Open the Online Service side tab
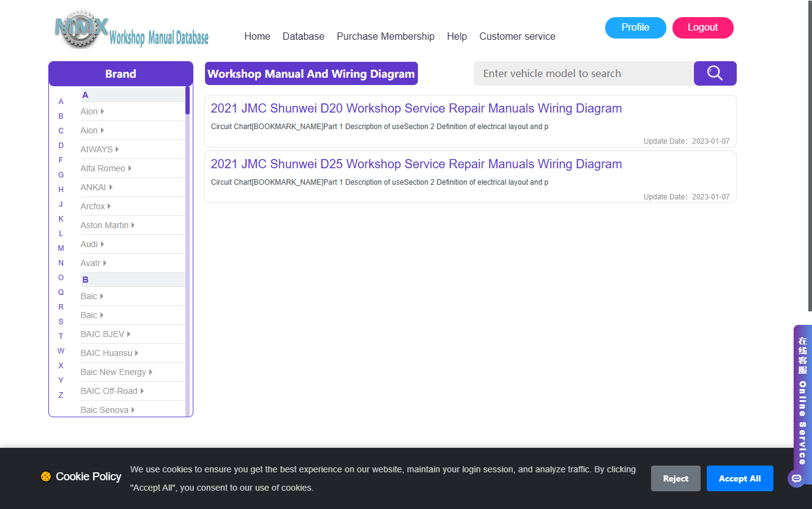812x509 pixels. point(803,404)
